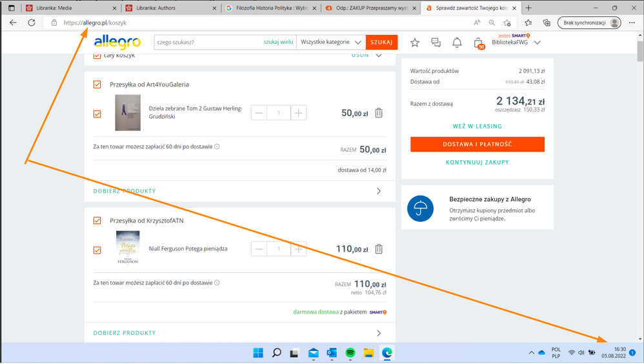Open the Dzieła zebrane Tom 2 book thumbnail
The width and height of the screenshot is (644, 364).
point(128,113)
